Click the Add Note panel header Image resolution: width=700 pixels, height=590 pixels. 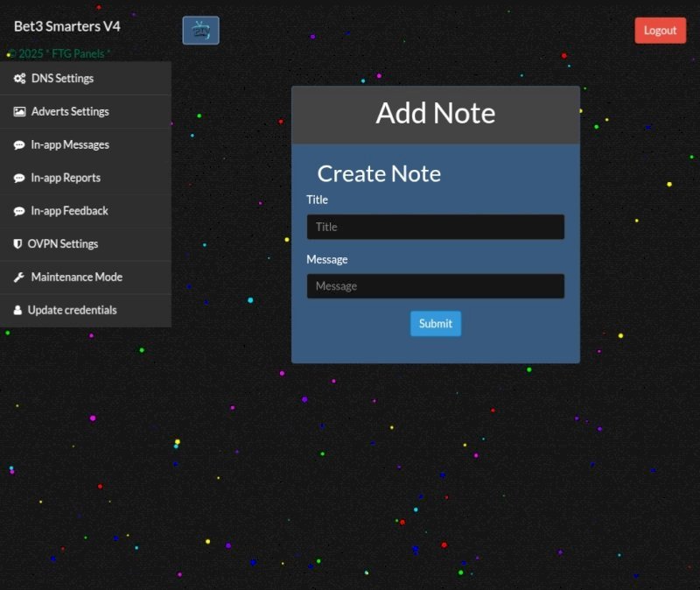tap(435, 114)
